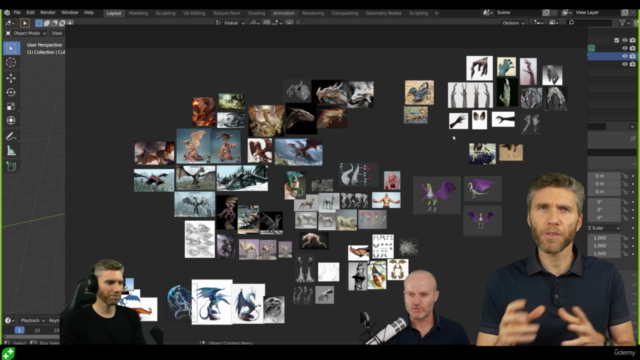Disable render for second outliner row
640x360 pixels.
point(633,48)
